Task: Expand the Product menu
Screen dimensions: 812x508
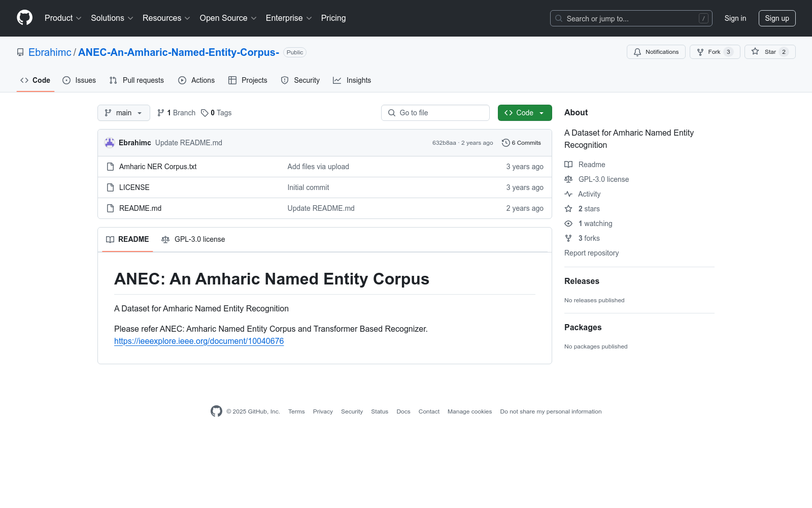Action: (x=63, y=18)
